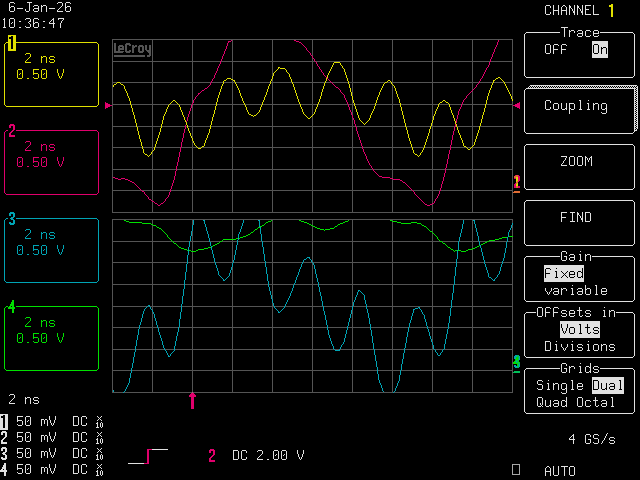Open the ZOOM menu
This screenshot has width=640, height=480.
click(575, 162)
